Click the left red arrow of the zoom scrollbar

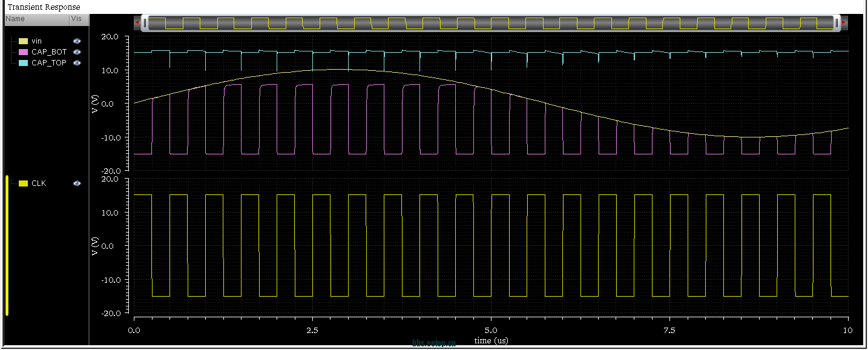137,23
